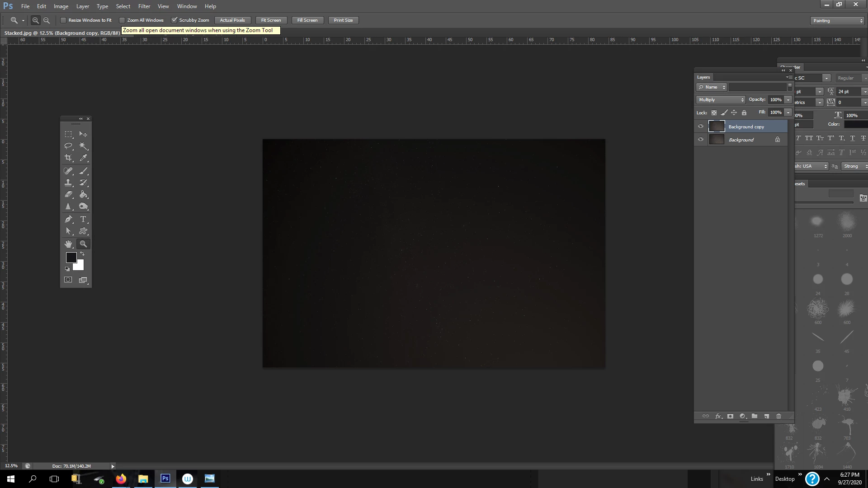Click the Fit Screen button
Viewport: 868px width, 488px height.
[271, 20]
